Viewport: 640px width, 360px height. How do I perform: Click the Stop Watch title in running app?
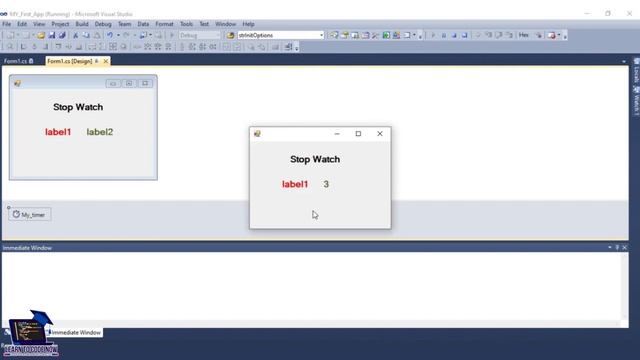pos(315,159)
